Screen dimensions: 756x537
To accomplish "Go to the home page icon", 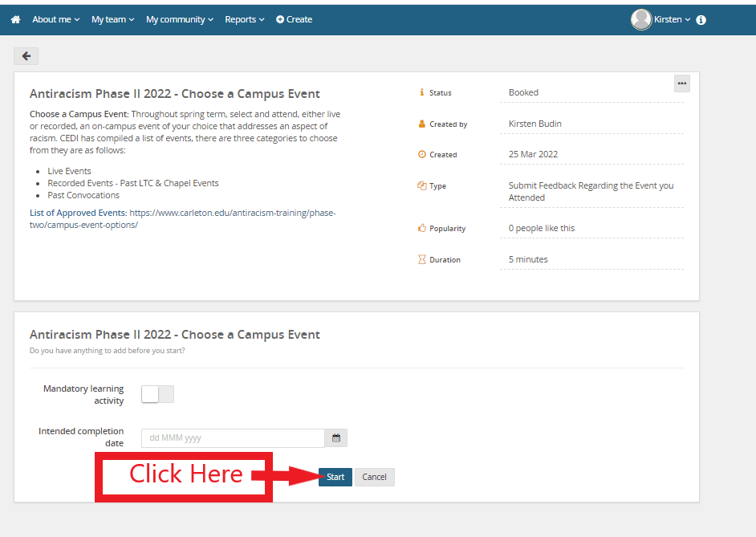I will [15, 20].
